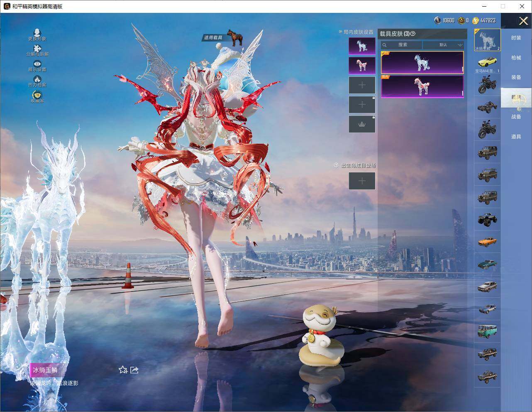Click the 10600 currency balance
Screen dimensions: 532x412
pyautogui.click(x=449, y=20)
